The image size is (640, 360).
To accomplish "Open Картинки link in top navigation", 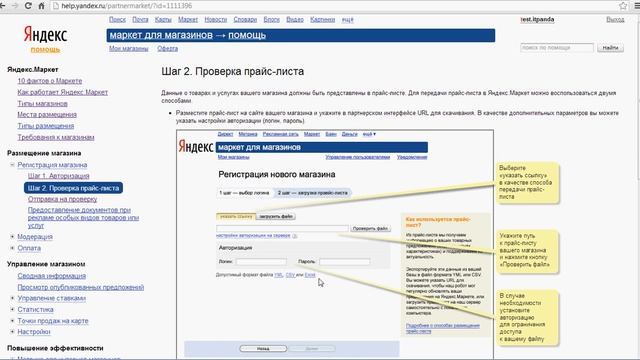I will pyautogui.click(x=322, y=20).
